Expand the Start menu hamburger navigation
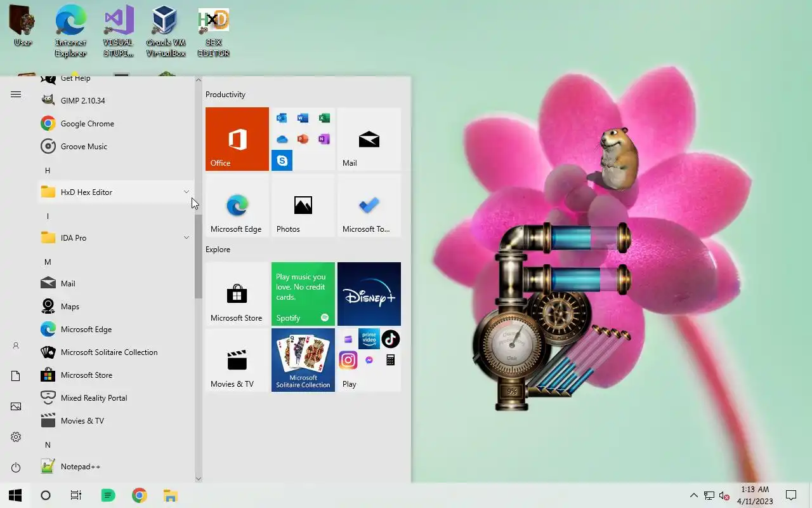 click(x=16, y=94)
